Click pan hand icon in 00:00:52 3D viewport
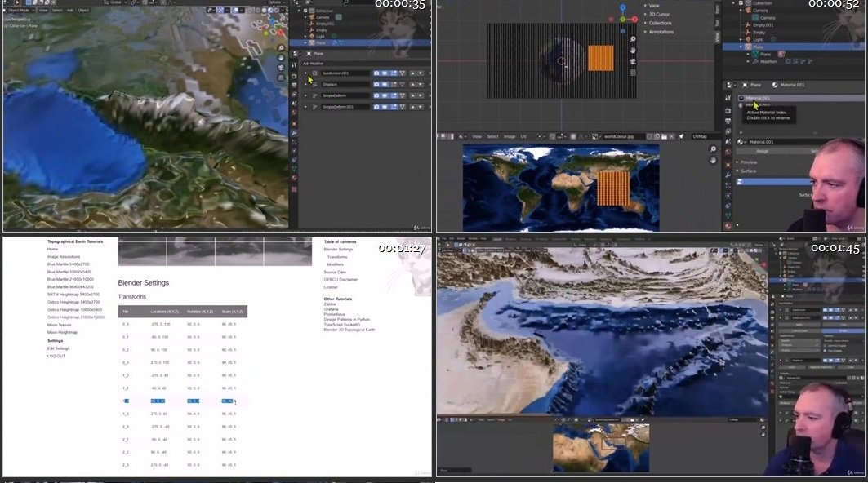 [633, 51]
